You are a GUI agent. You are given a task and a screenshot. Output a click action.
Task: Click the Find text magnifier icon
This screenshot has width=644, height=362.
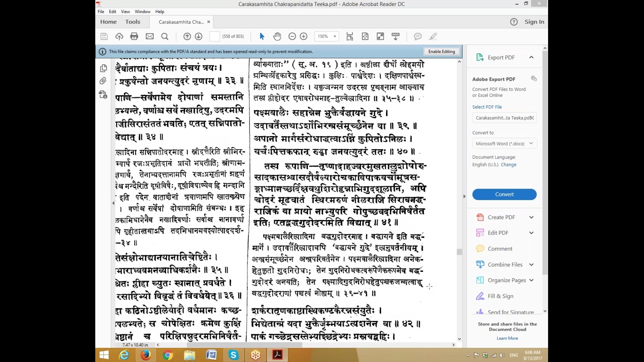tap(165, 36)
